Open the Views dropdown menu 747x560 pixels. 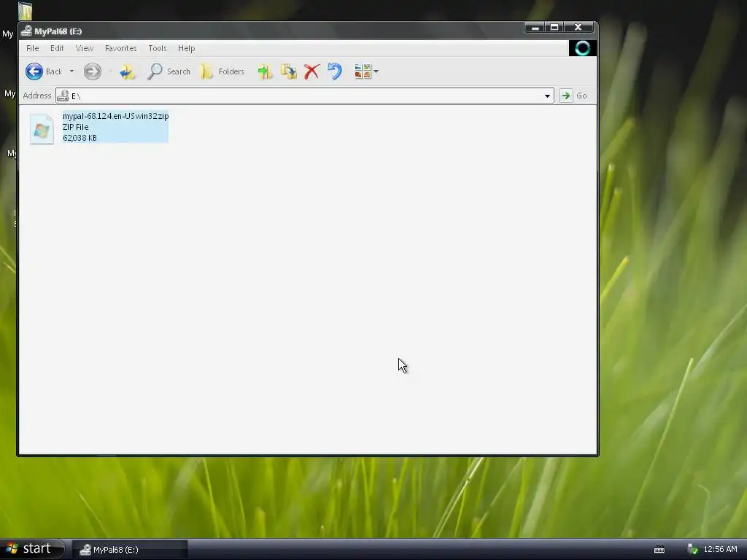coord(366,71)
